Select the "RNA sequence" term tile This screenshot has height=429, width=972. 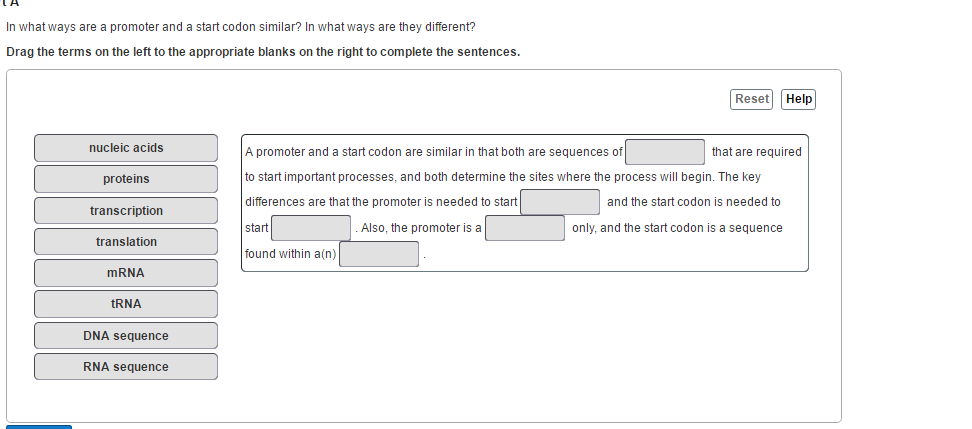(x=126, y=366)
